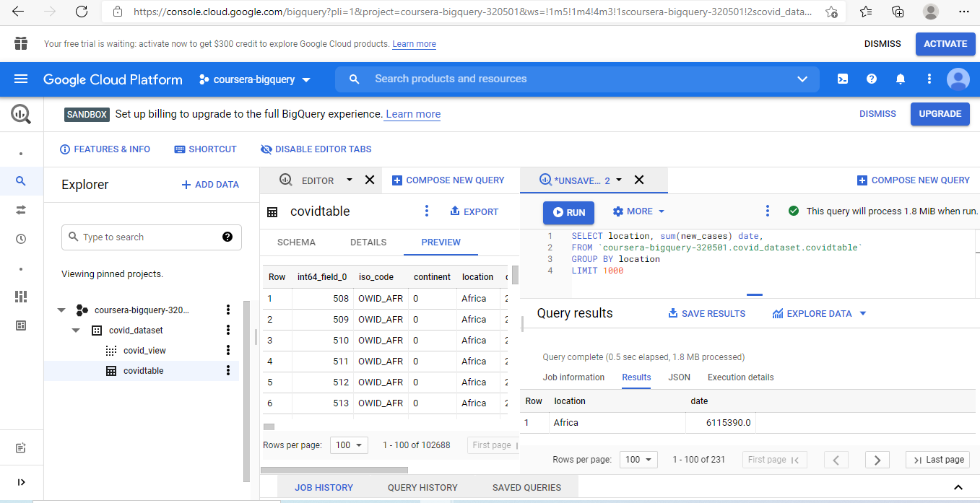The height and width of the screenshot is (503, 980).
Task: Select the PREVIEW tab
Action: [x=441, y=242]
